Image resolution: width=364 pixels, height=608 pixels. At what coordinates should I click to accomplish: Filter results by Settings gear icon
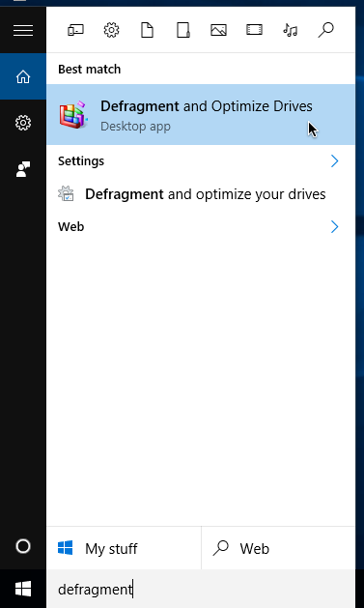[x=111, y=30]
